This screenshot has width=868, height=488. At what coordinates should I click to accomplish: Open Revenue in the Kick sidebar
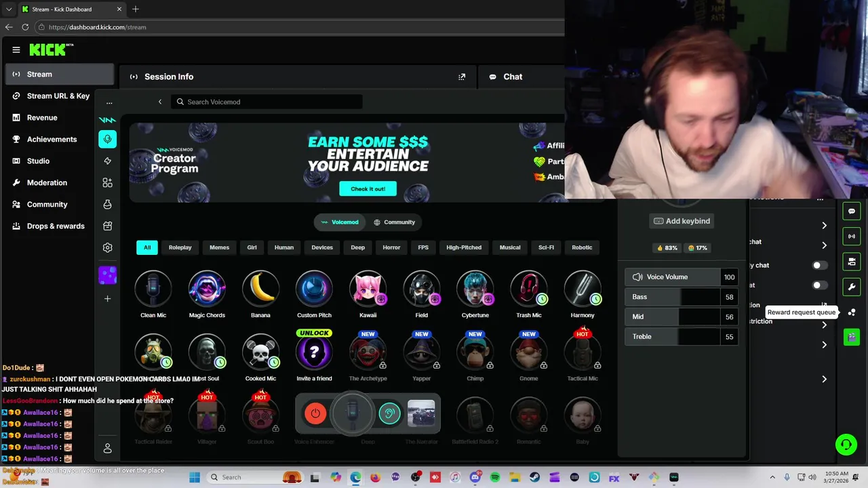pyautogui.click(x=42, y=117)
